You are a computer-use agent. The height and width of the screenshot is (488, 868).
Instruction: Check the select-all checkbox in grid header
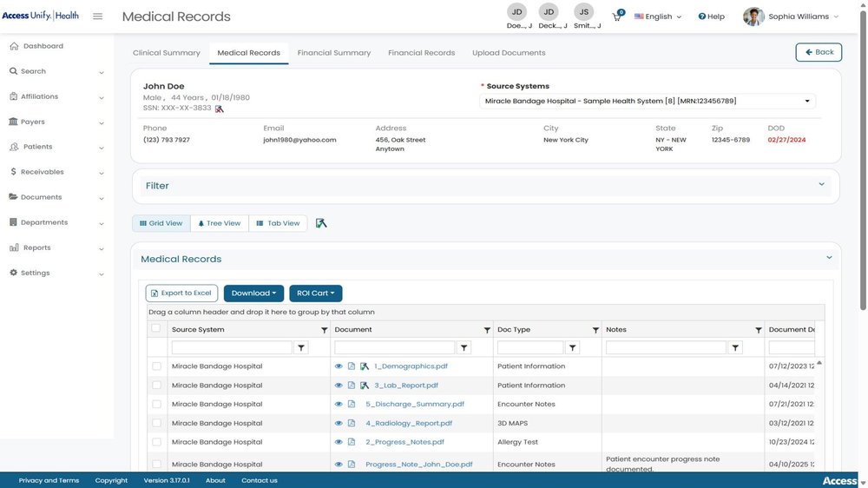tap(155, 328)
